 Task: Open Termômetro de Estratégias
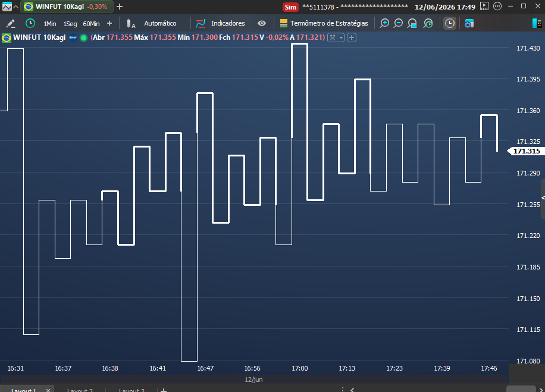click(x=324, y=23)
